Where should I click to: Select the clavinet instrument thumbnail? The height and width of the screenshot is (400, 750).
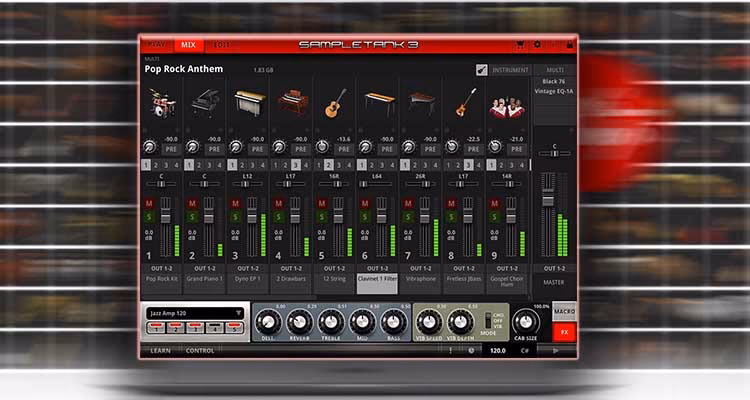click(379, 103)
